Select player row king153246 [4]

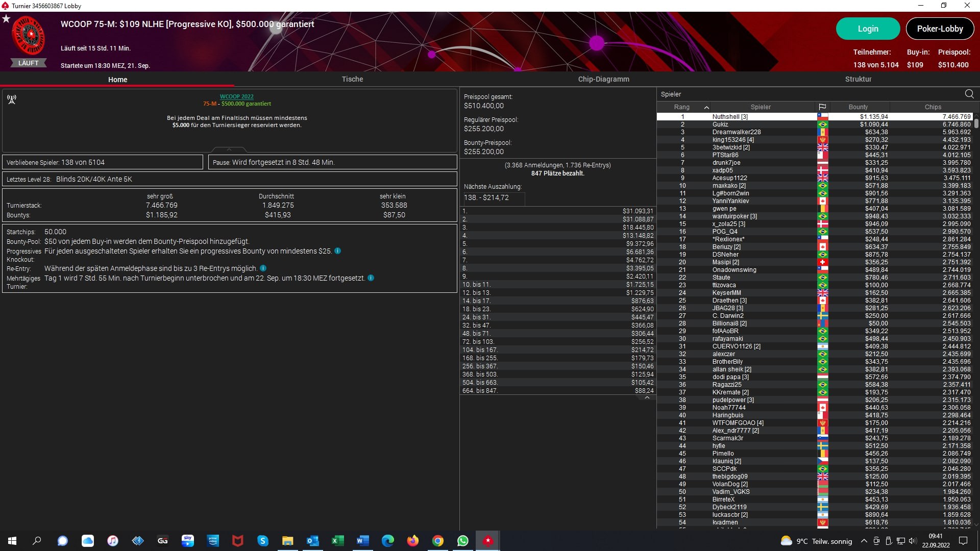click(814, 140)
